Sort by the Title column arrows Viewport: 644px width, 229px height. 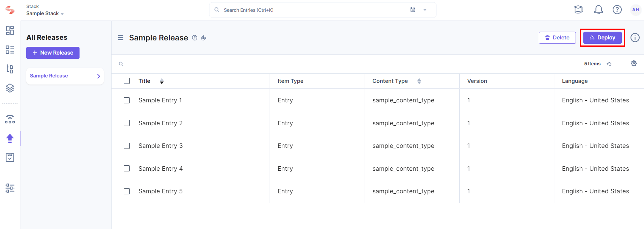point(162,81)
